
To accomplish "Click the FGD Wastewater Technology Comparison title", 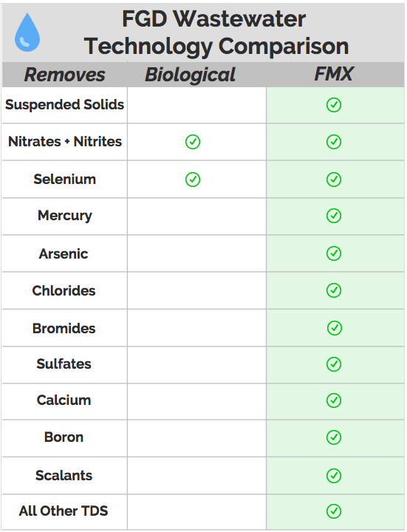I will 216,33.
